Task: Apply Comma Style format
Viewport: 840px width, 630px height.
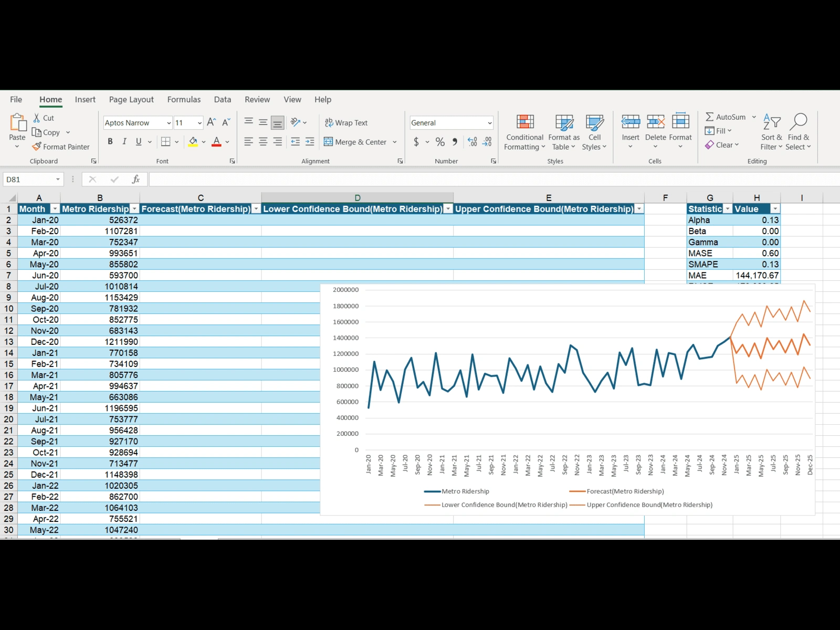Action: click(x=455, y=142)
